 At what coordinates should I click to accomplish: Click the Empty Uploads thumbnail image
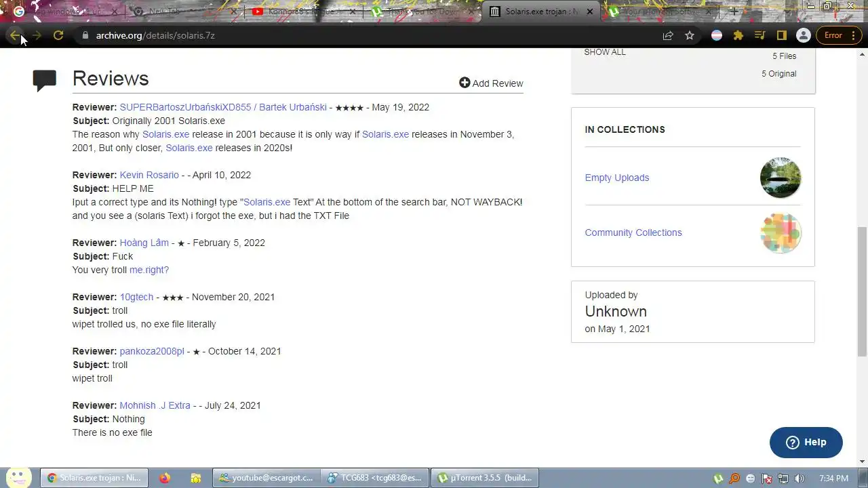coord(781,178)
